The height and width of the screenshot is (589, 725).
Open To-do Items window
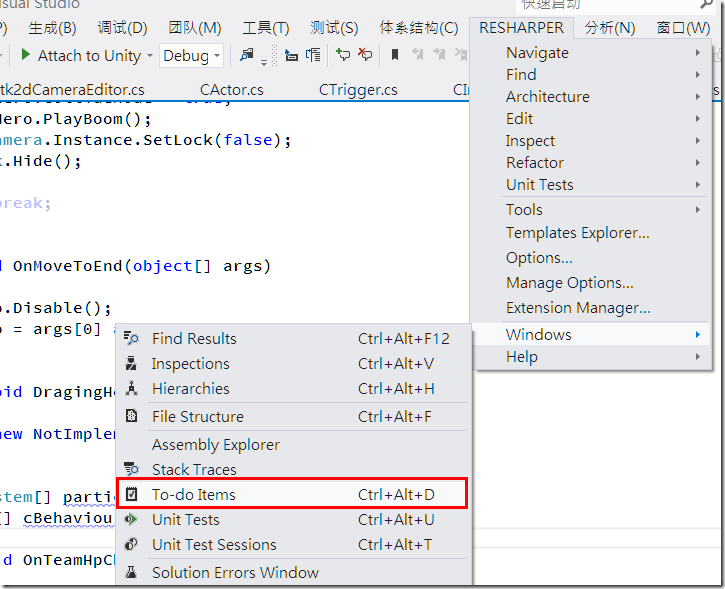[x=293, y=495]
